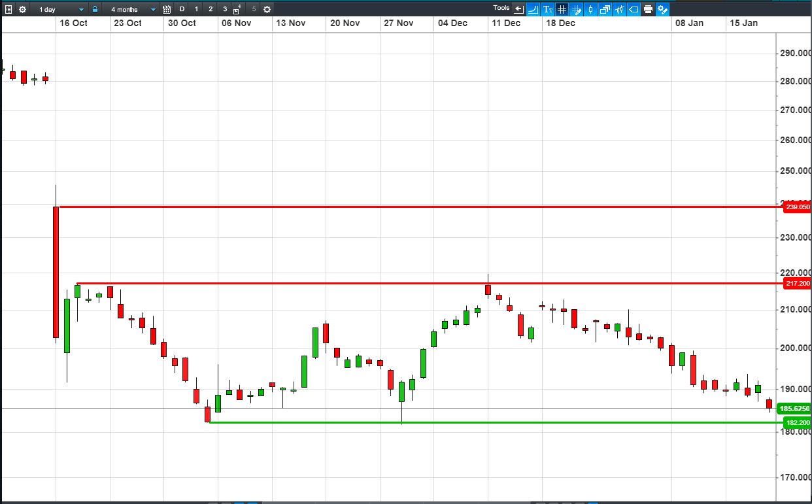Open preset settings gear icon
Screen dimensions: 812x504
(x=267, y=9)
